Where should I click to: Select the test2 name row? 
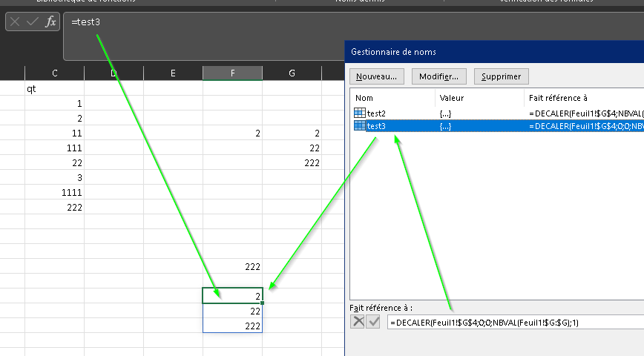click(497, 113)
